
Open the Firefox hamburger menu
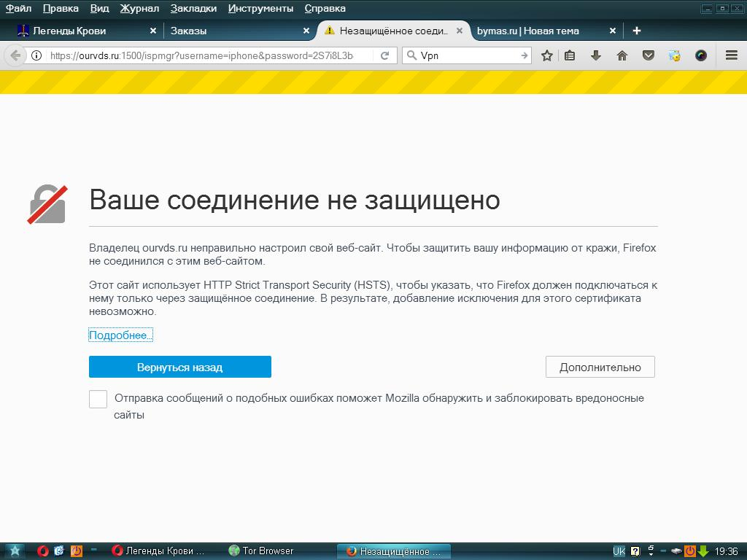[x=732, y=55]
